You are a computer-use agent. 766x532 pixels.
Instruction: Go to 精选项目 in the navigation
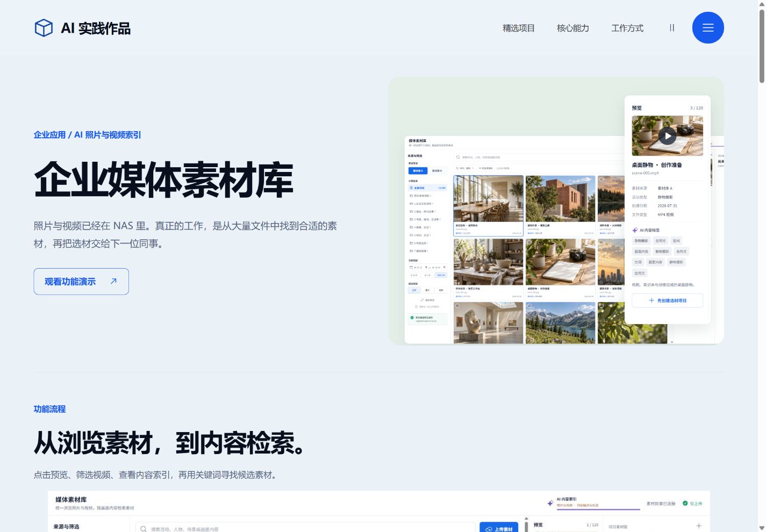coord(519,28)
